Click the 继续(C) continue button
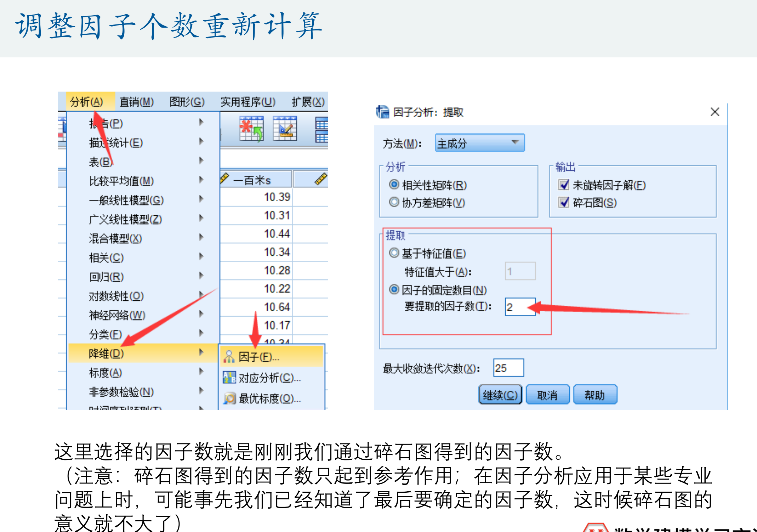Image resolution: width=757 pixels, height=532 pixels. pyautogui.click(x=500, y=395)
